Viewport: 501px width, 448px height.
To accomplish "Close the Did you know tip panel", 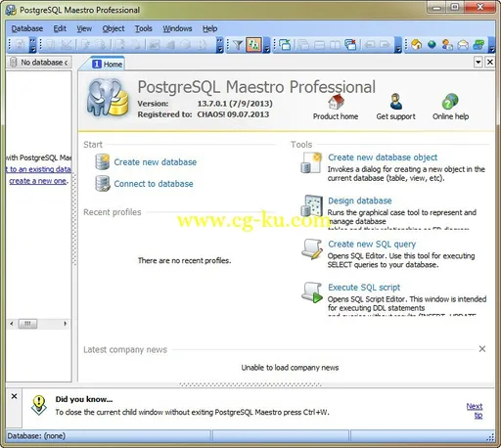I will (14, 396).
